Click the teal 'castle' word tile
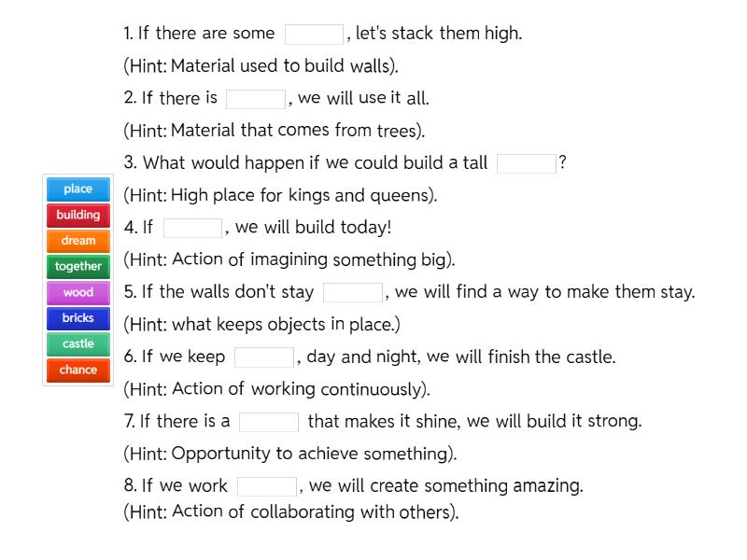747x560 pixels. [x=78, y=344]
